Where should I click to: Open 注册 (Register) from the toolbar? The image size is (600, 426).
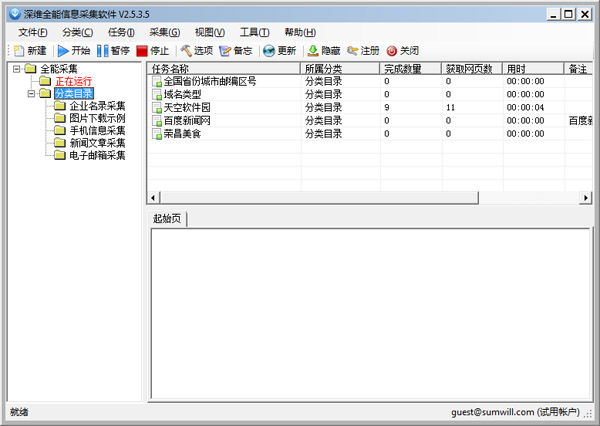363,50
